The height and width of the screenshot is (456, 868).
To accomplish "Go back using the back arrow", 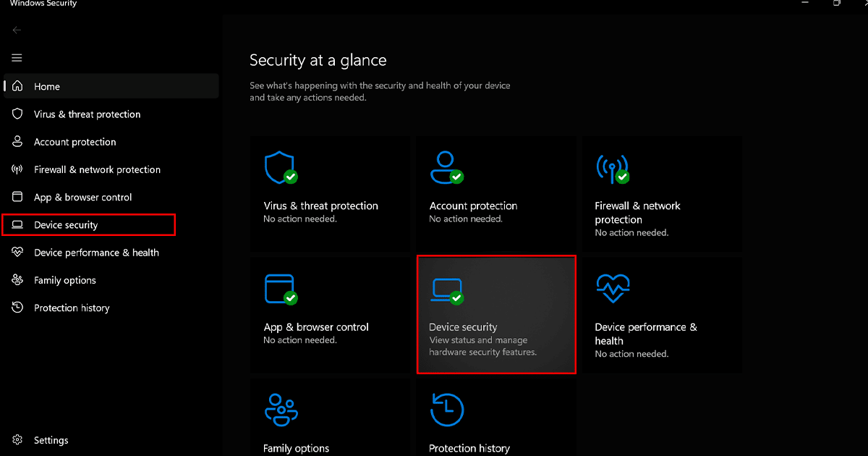I will [17, 30].
